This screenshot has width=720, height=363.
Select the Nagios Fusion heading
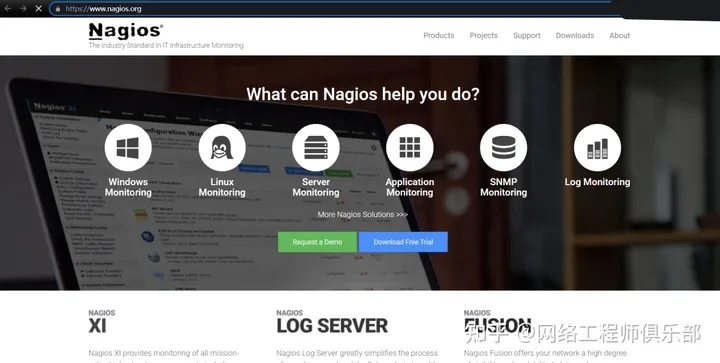[x=498, y=322]
